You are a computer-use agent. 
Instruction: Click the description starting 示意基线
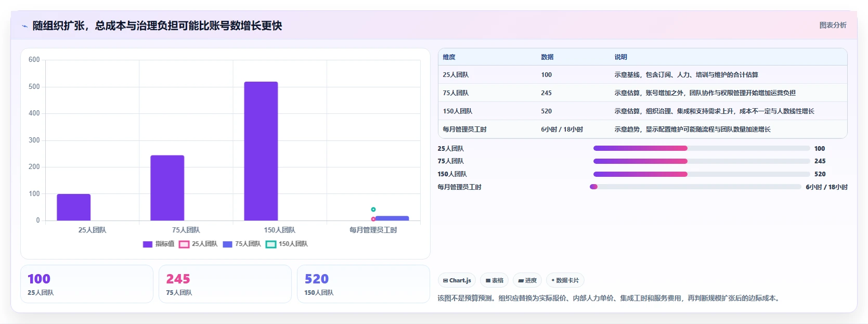pos(686,75)
